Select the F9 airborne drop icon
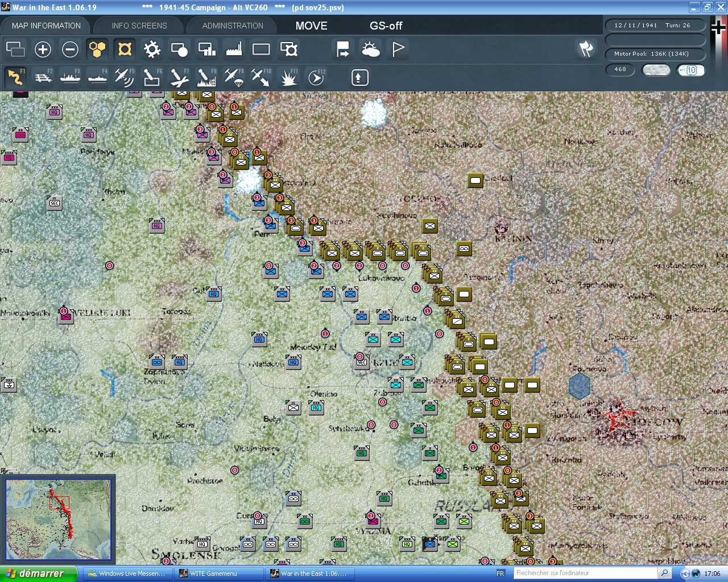 coord(234,77)
